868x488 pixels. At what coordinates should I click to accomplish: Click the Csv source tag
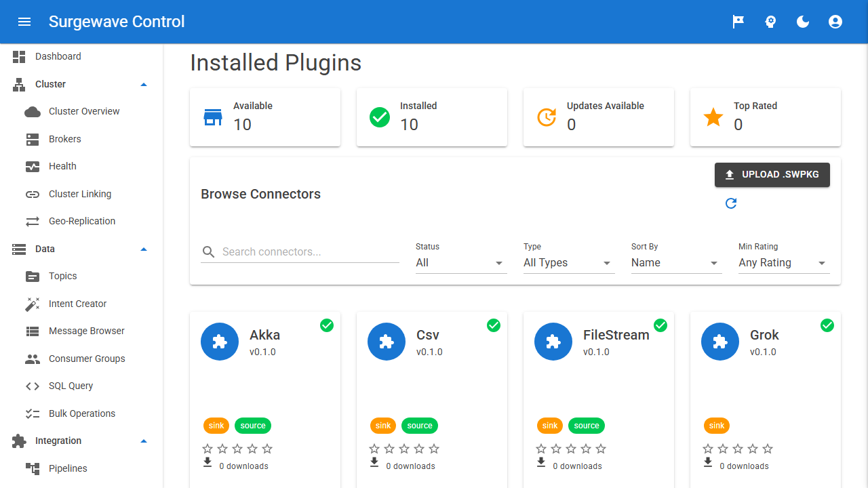pos(420,426)
